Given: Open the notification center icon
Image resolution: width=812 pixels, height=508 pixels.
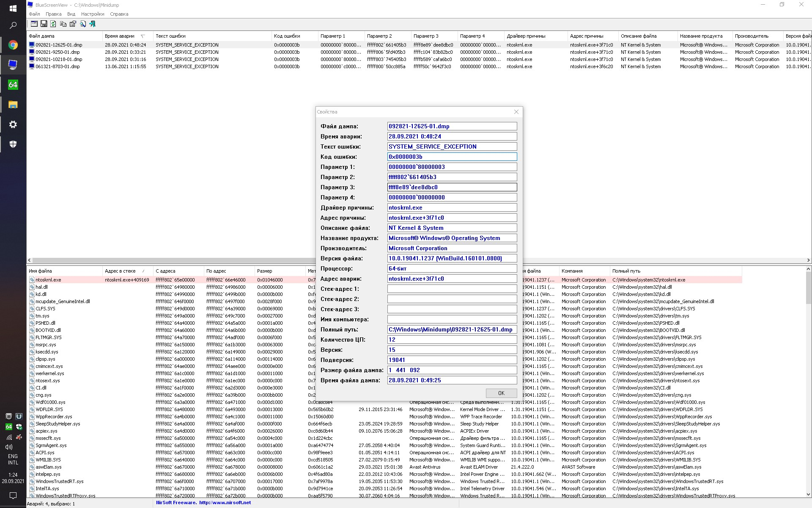Looking at the screenshot, I should [13, 495].
